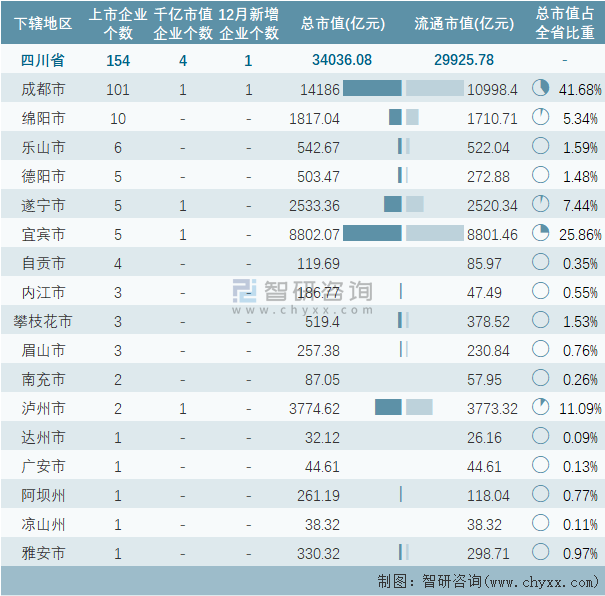The width and height of the screenshot is (605, 596).
Task: Click the pie icon in the 宜宾市 row
Action: [x=541, y=234]
